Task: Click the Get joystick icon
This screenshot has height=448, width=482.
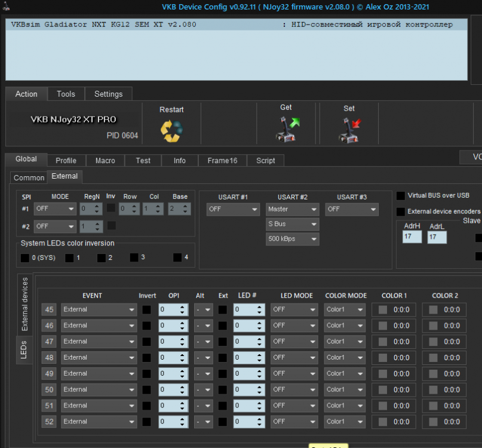Action: [287, 128]
